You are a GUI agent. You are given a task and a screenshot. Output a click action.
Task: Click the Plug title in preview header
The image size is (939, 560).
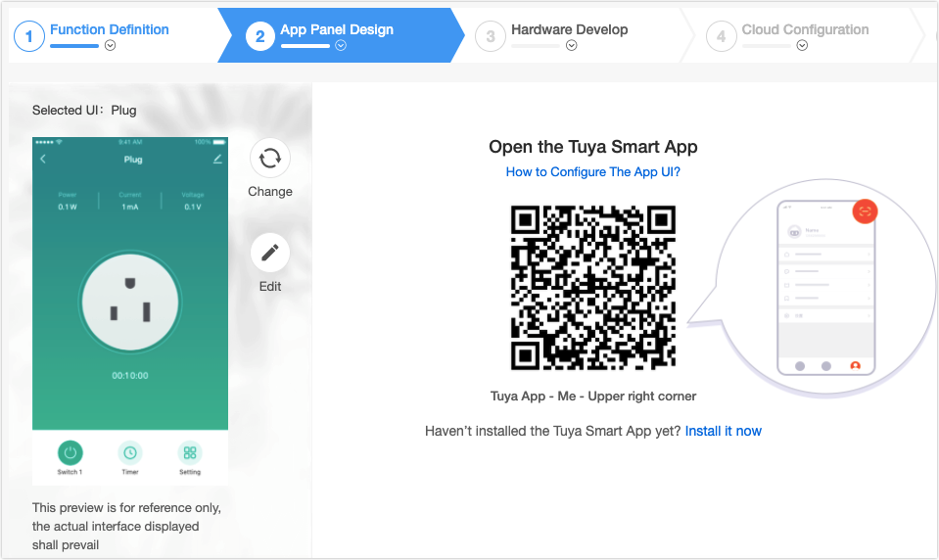point(133,160)
